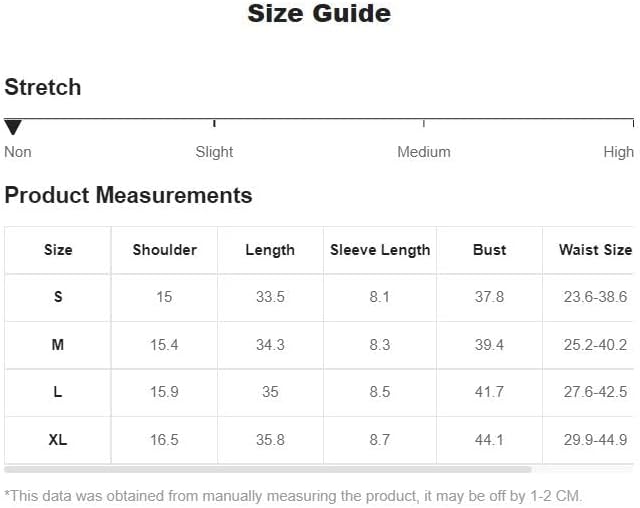
Task: Select the M size row label
Action: (58, 345)
